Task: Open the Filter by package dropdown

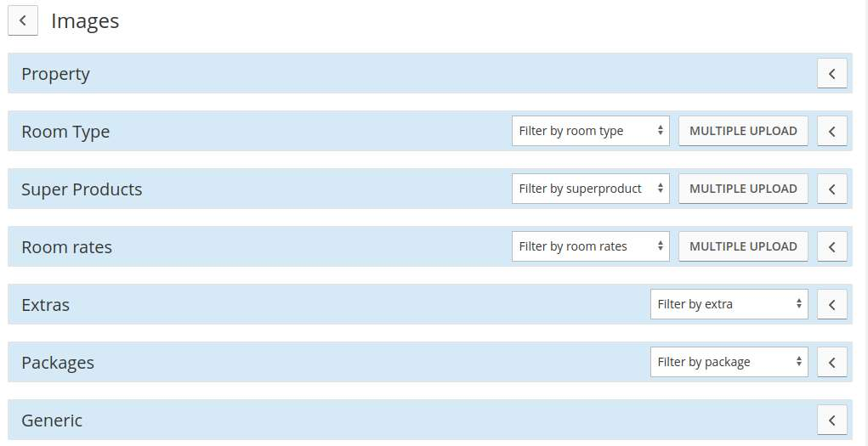Action: [729, 362]
